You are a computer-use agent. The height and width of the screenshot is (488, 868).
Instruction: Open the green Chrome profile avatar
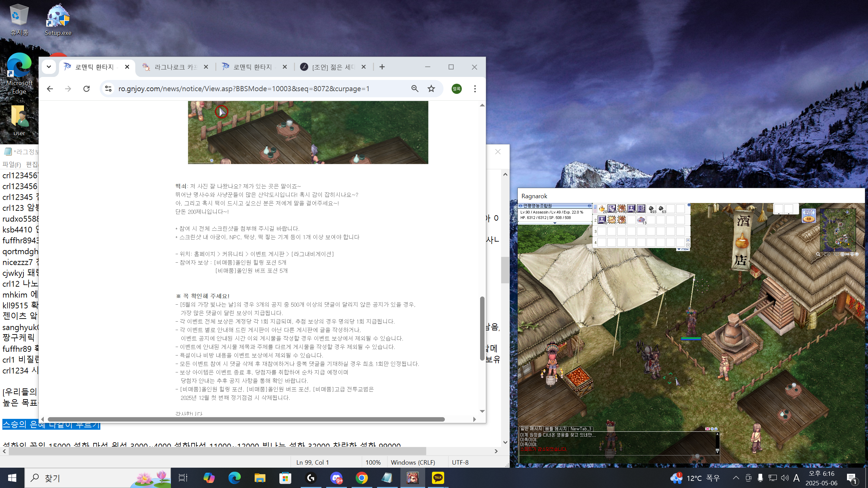click(456, 89)
